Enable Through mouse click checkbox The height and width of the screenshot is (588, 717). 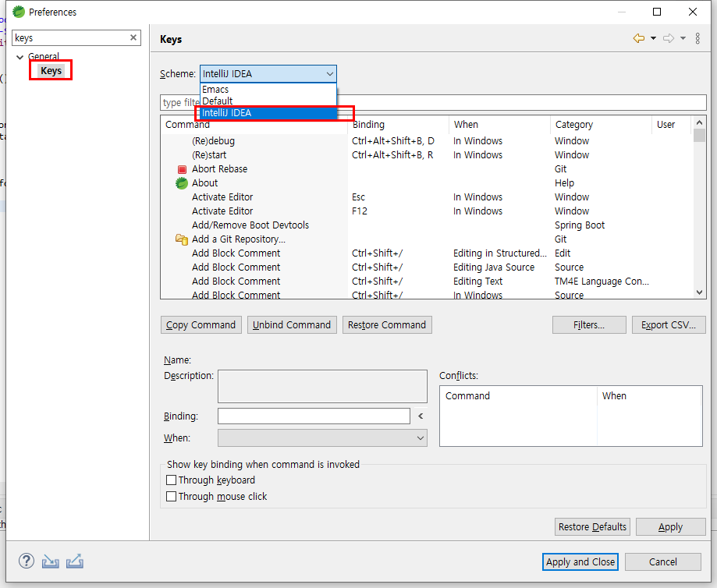click(171, 497)
